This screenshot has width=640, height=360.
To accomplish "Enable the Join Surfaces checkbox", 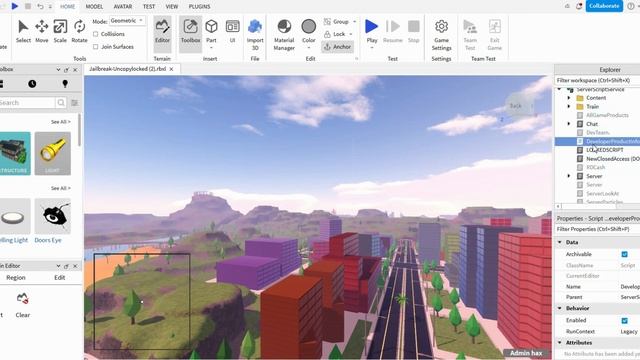I will pos(96,47).
